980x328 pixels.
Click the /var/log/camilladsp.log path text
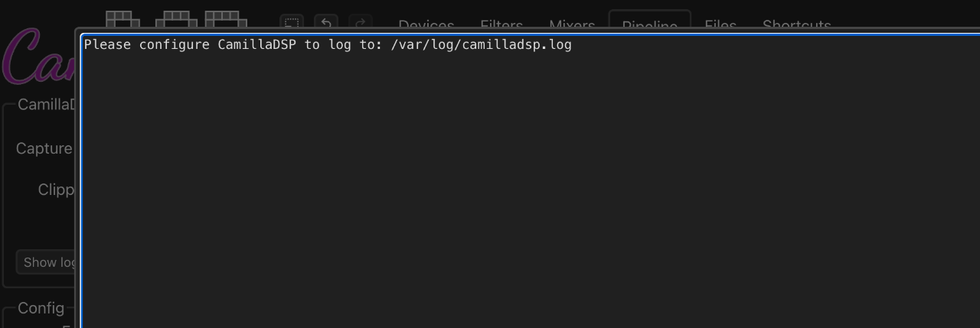click(x=481, y=44)
